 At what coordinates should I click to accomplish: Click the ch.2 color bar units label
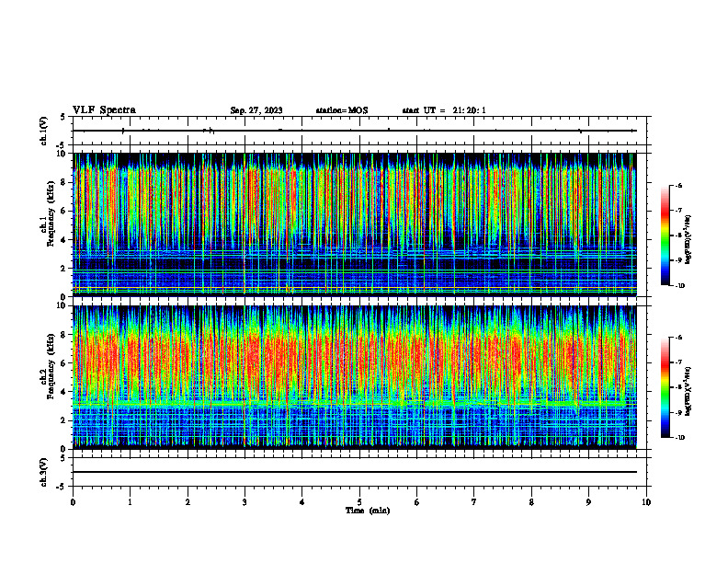pyautogui.click(x=689, y=392)
